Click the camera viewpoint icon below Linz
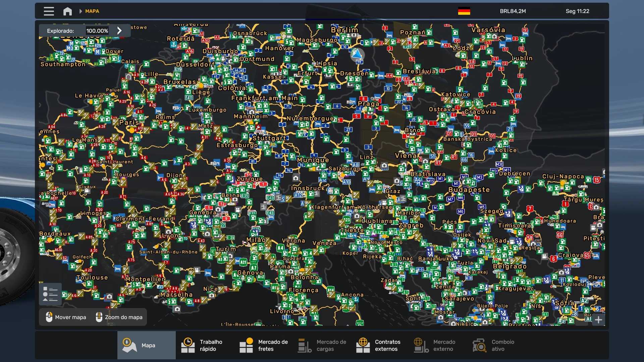The height and width of the screenshot is (362, 644). 384,166
